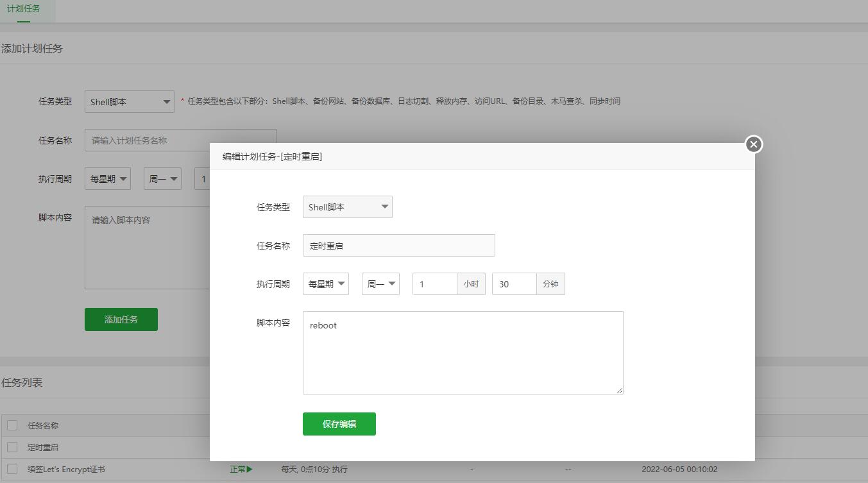Select the 计划任务 tab
The width and height of the screenshot is (868, 483).
tap(24, 10)
